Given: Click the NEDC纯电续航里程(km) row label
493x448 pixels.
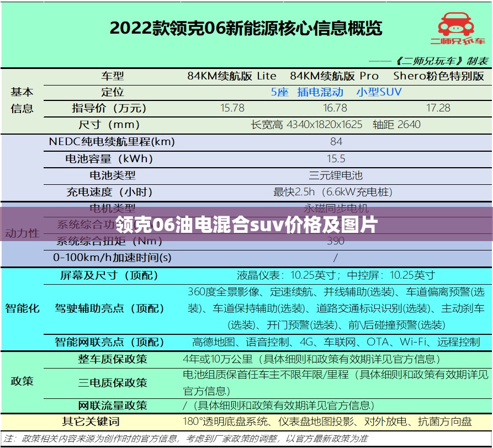Looking at the screenshot, I should 112,142.
